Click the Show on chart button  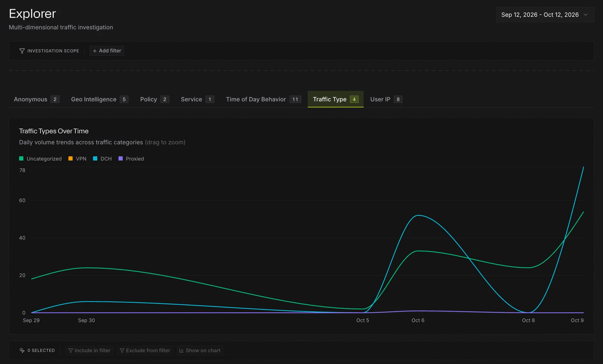[200, 350]
